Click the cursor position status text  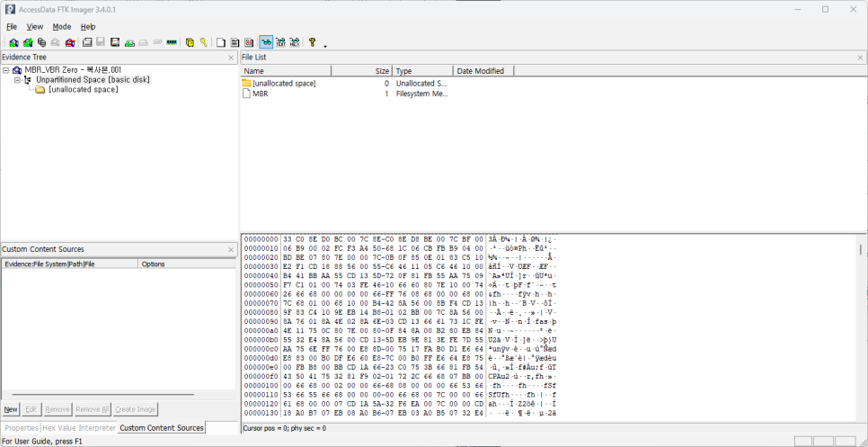pyautogui.click(x=285, y=428)
